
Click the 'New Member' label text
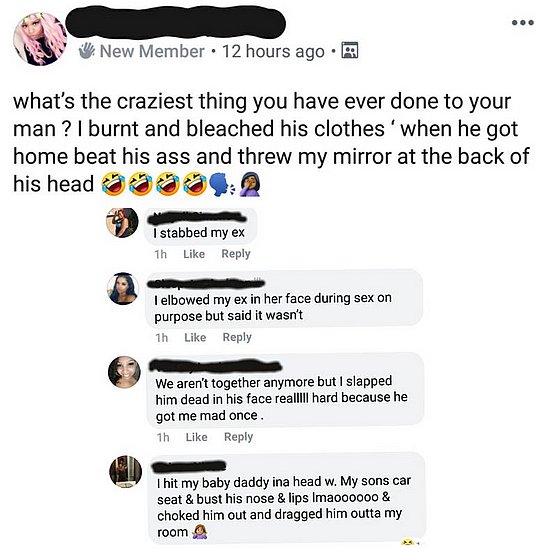[x=152, y=51]
